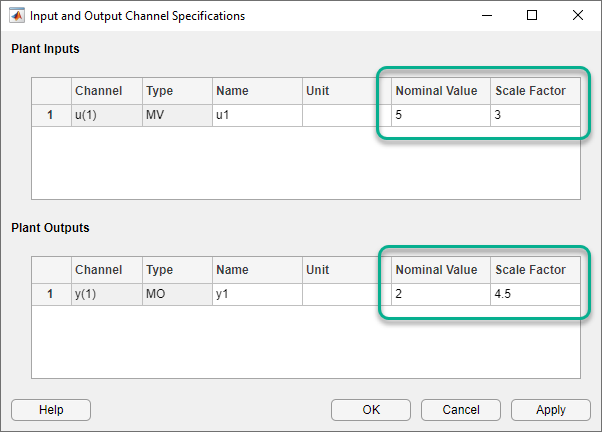Edit Plant Outputs Nominal Value cell 2
Image resolution: width=602 pixels, height=432 pixels.
coord(439,294)
